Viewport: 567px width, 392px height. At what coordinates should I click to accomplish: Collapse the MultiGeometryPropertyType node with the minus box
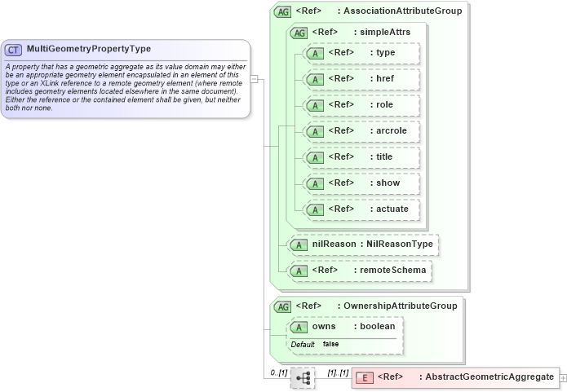tap(255, 79)
